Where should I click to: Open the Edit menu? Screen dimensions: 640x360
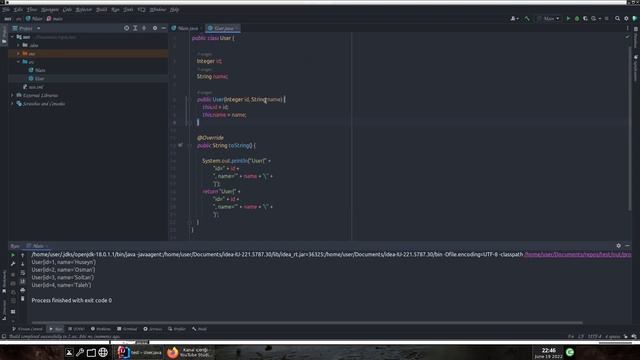point(18,9)
